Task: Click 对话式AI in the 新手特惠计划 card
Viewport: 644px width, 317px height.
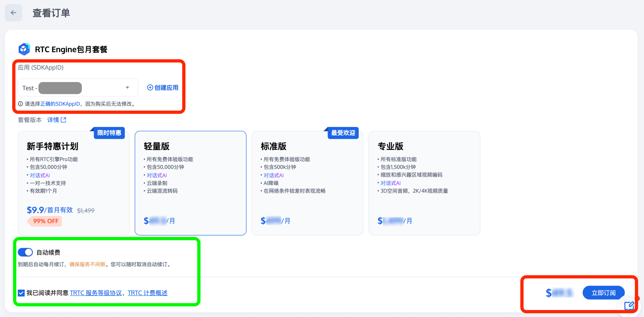Action: 40,175
